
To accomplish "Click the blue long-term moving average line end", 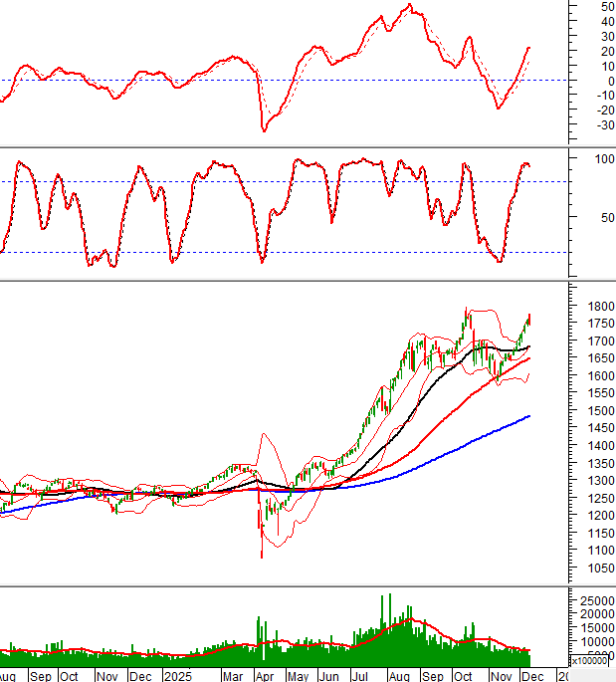I will [528, 416].
